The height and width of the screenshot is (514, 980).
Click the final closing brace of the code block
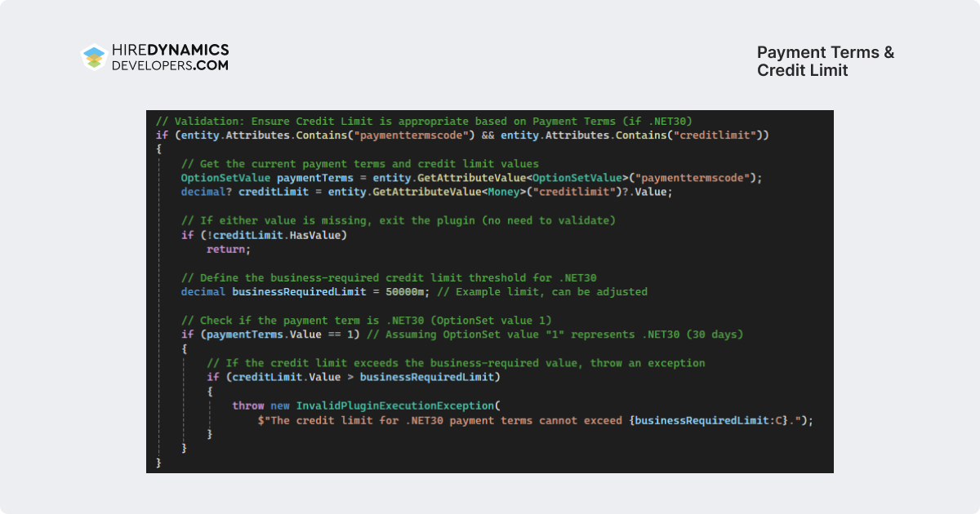coord(158,463)
